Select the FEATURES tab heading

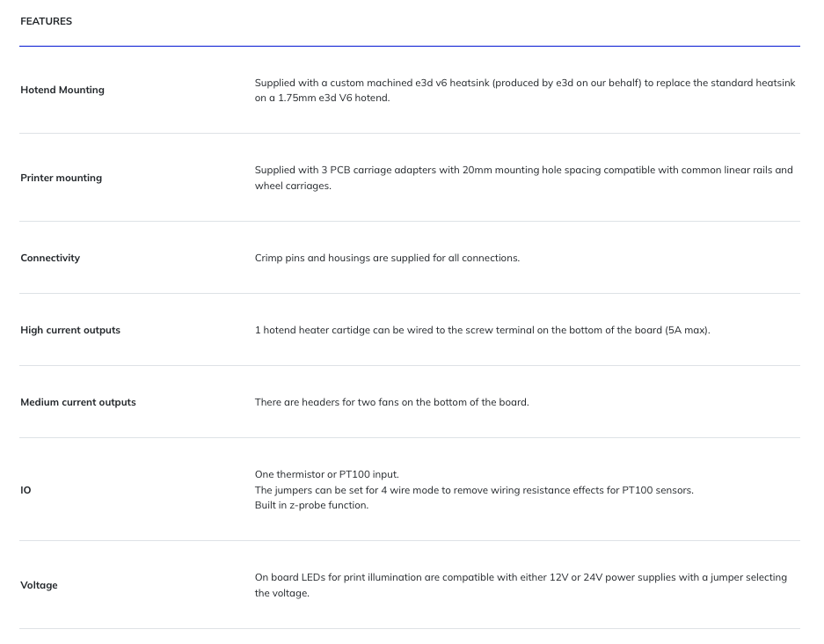(47, 21)
